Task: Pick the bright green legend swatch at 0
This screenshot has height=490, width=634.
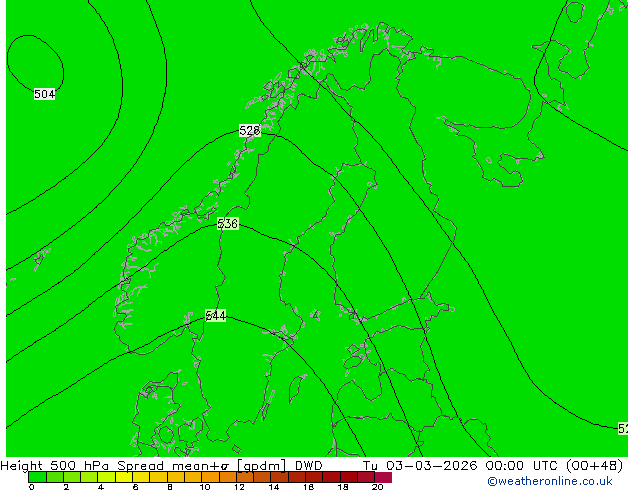Action: click(x=37, y=477)
